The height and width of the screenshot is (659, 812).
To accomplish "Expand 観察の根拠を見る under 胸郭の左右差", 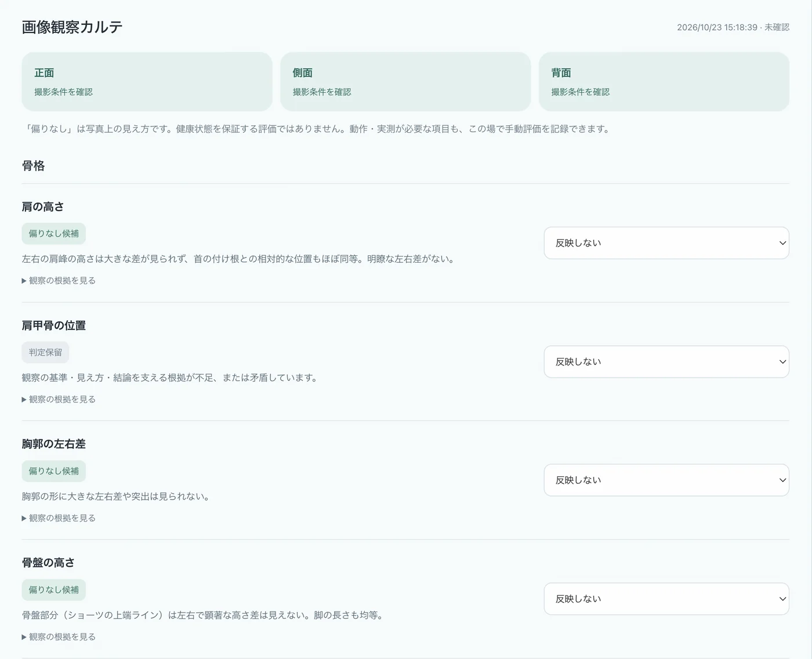I will [59, 519].
